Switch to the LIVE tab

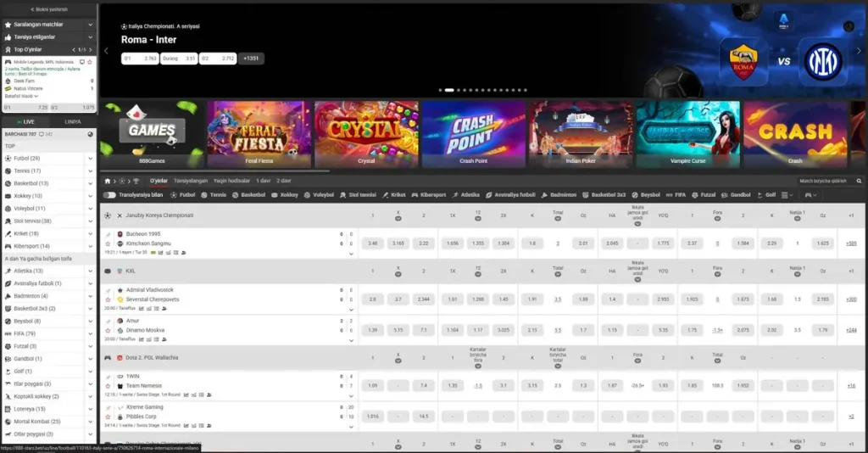(x=25, y=122)
